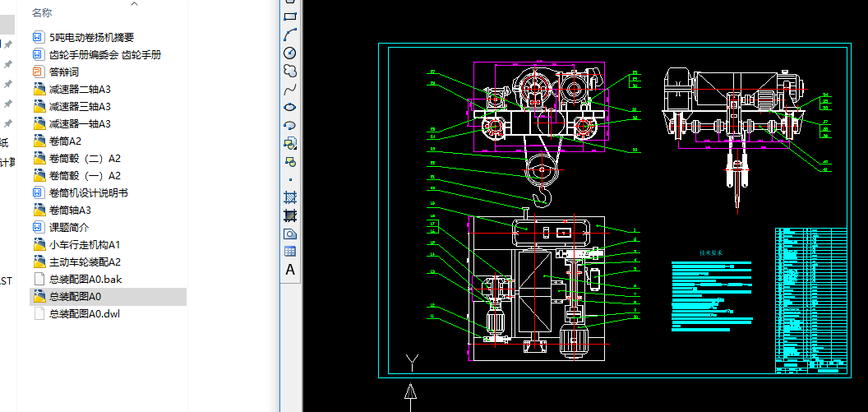Viewport: 868px width, 412px height.
Task: Click the Make Block tool
Action: 290,162
